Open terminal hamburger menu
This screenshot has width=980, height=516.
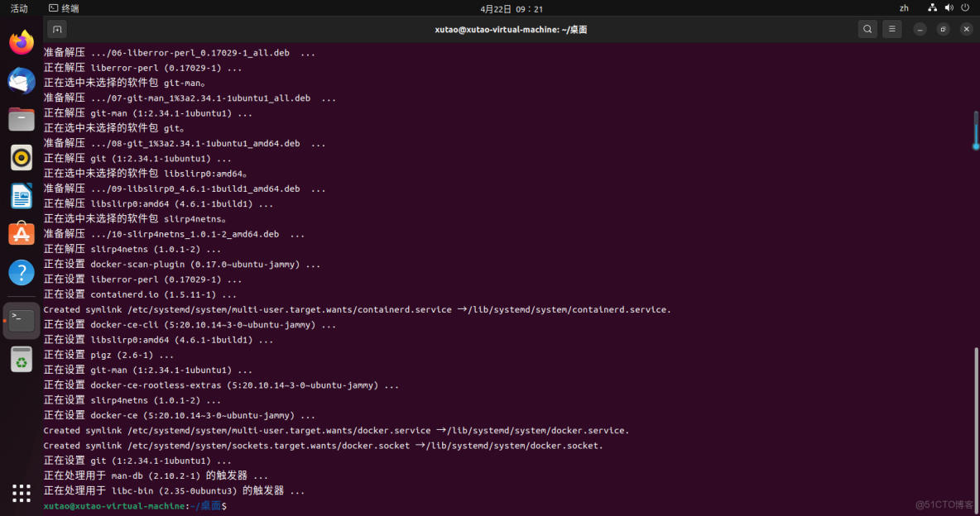(x=892, y=30)
